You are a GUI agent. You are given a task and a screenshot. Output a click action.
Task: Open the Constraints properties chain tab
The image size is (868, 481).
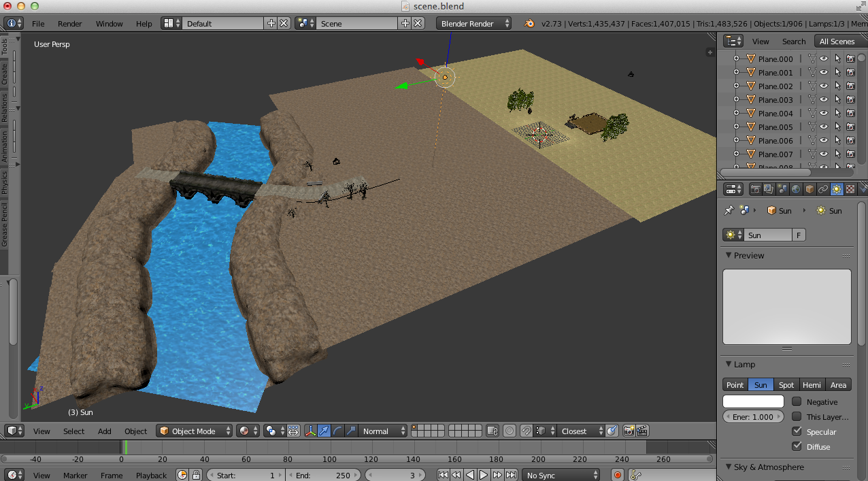tap(823, 189)
